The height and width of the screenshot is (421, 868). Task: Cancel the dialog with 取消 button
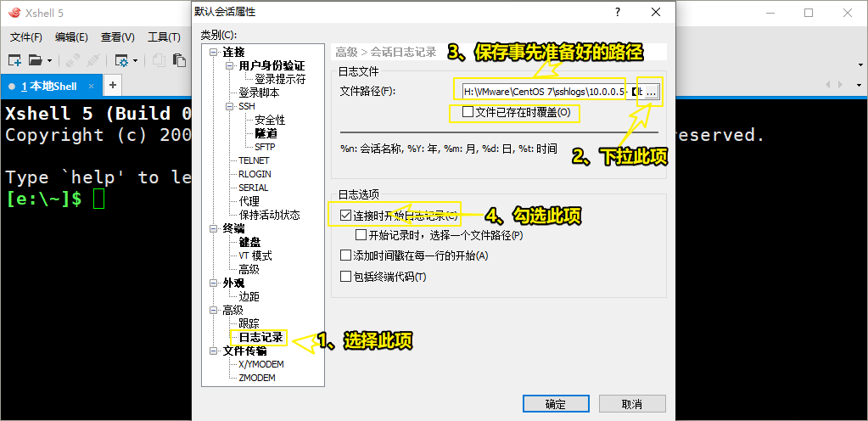(x=632, y=404)
